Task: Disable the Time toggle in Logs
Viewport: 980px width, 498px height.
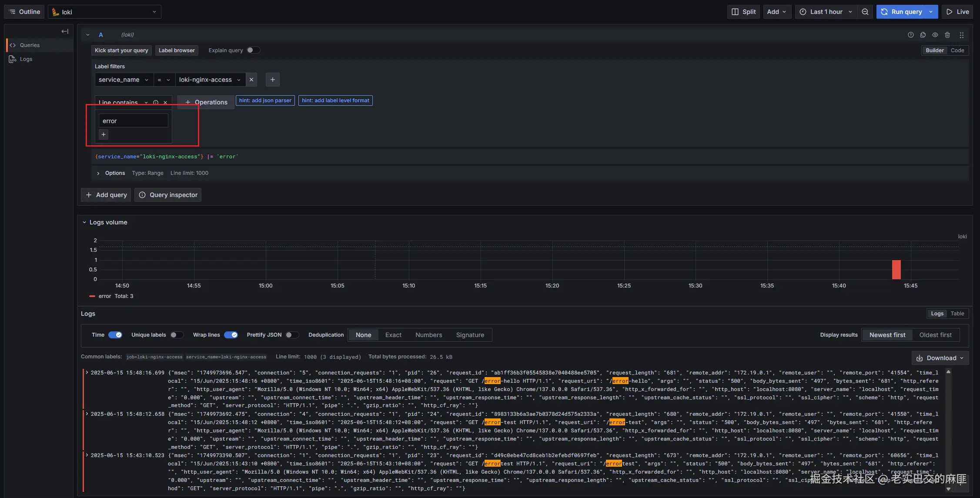Action: (x=115, y=335)
